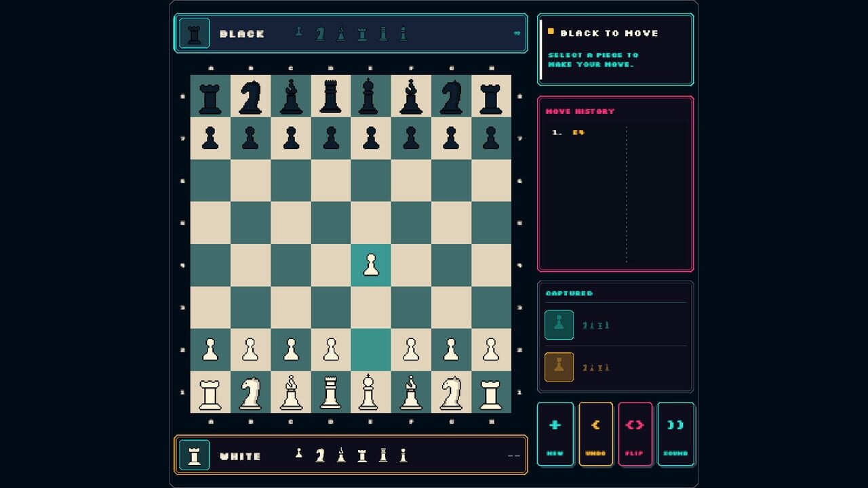The height and width of the screenshot is (488, 868).
Task: Flip the board orientation
Action: 635,434
